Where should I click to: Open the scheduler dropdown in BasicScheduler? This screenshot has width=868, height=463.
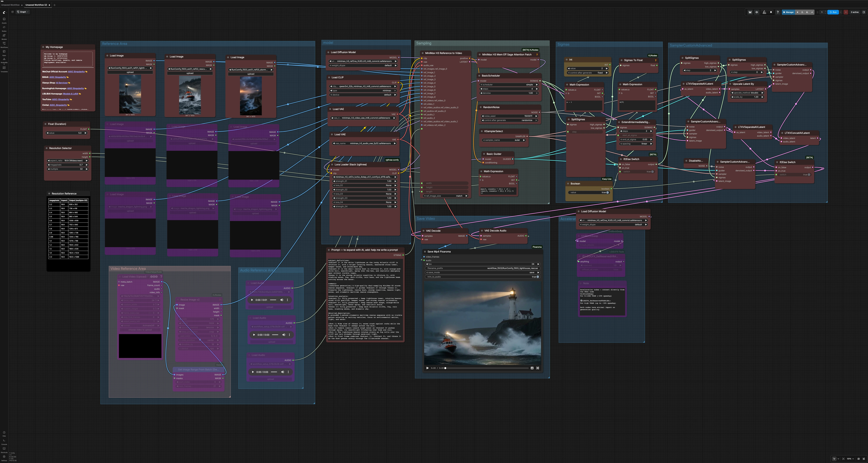coord(509,85)
